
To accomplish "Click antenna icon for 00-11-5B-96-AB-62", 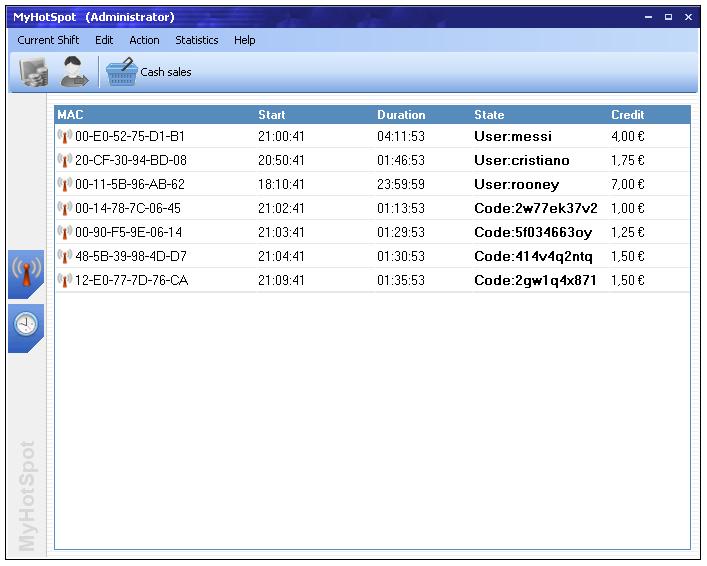I will click(x=64, y=184).
